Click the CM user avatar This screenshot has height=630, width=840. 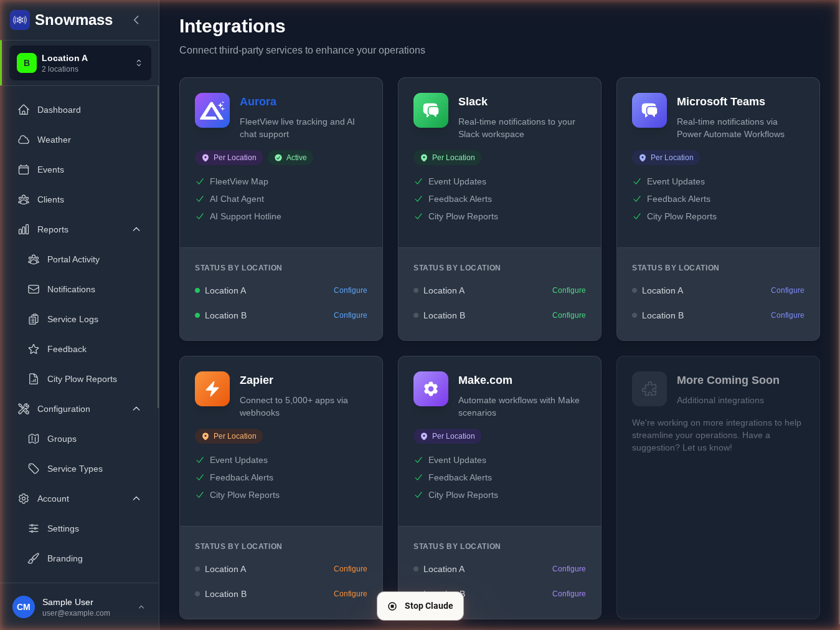[x=24, y=607]
